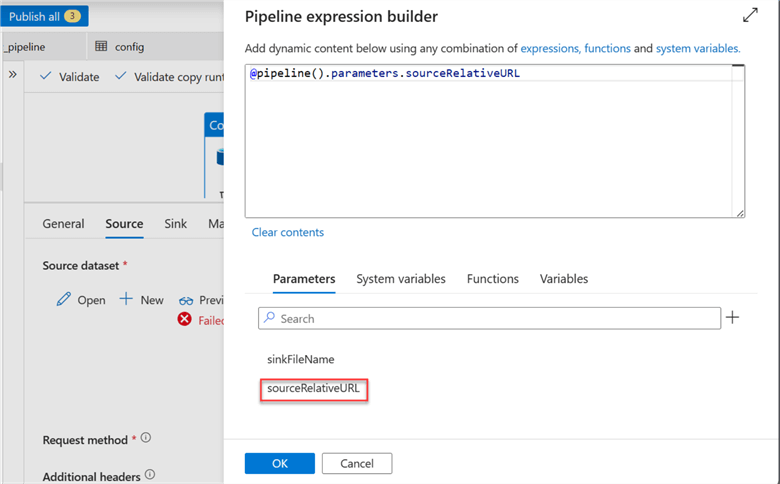Add a new parameter with plus icon
Viewport: 780px width, 484px height.
coord(733,318)
